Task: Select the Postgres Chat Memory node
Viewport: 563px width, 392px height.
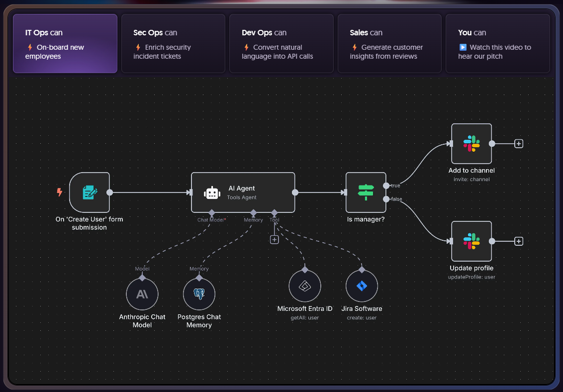Action: pyautogui.click(x=199, y=294)
